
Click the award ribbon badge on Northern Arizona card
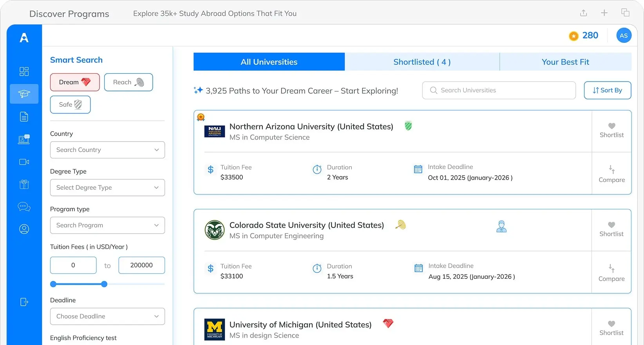pyautogui.click(x=201, y=117)
